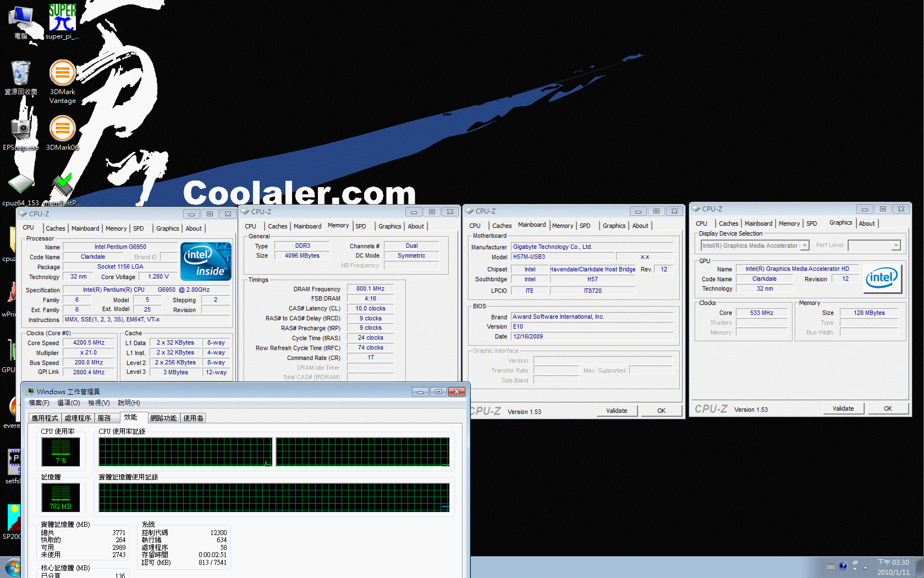Switch to 使用者 tab in Task Manager

193,418
